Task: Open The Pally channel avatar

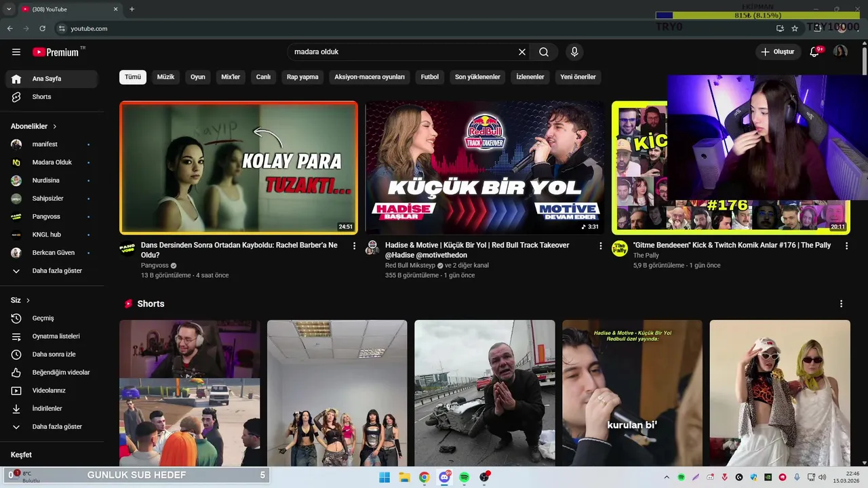Action: click(619, 248)
